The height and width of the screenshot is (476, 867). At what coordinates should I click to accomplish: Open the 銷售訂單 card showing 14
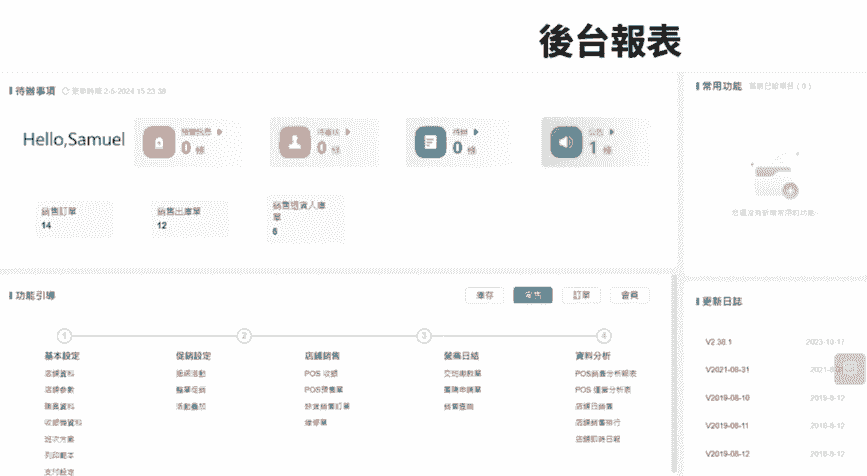(74, 218)
